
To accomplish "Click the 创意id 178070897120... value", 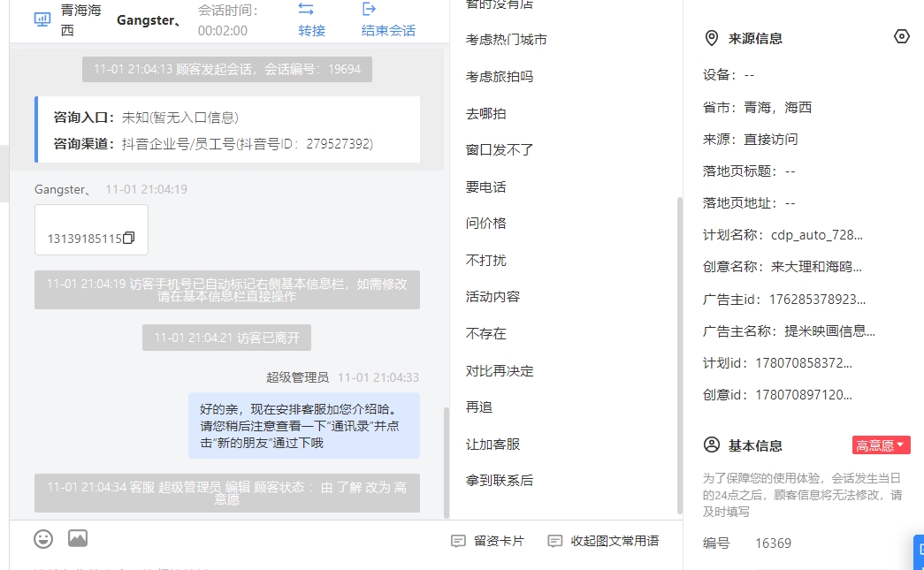I will coord(804,394).
